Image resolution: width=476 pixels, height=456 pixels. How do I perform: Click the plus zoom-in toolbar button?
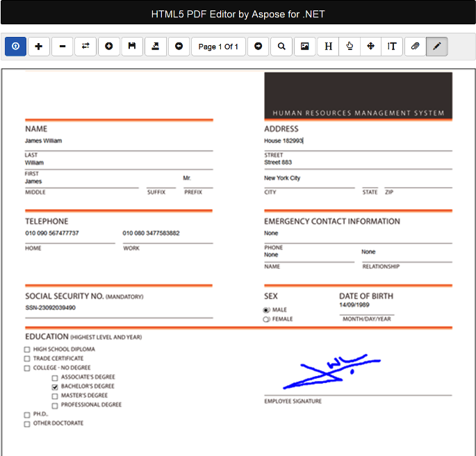[38, 47]
